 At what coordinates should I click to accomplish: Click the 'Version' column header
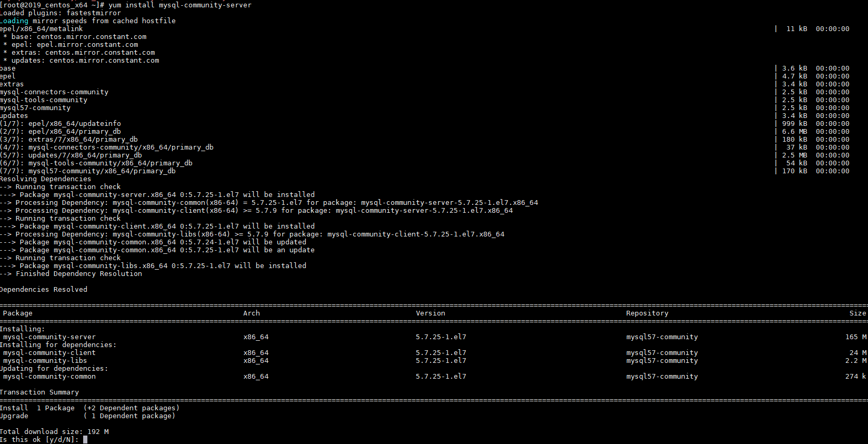[x=430, y=313]
